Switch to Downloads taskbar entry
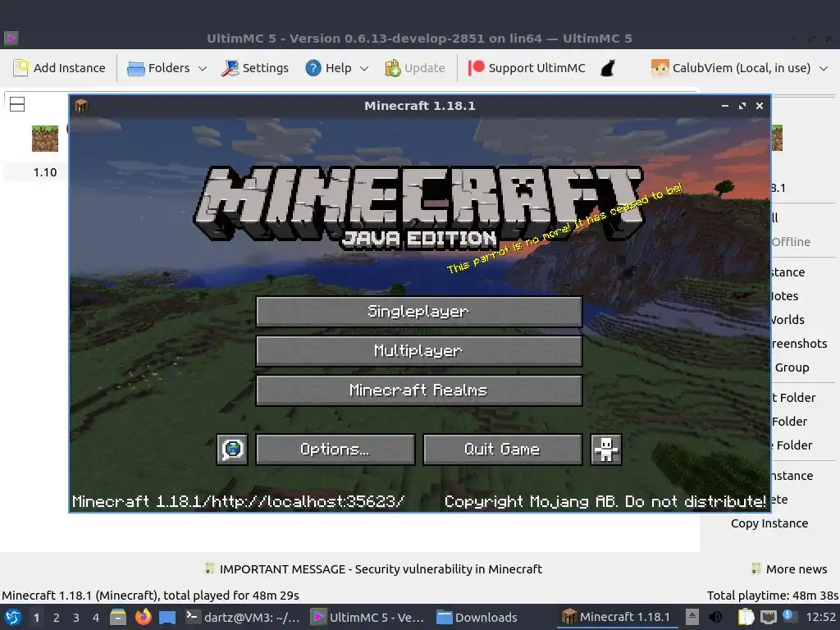The height and width of the screenshot is (630, 840). [x=477, y=617]
